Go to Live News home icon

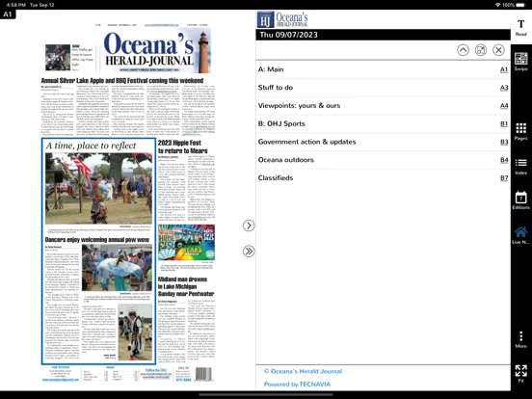[x=520, y=235]
